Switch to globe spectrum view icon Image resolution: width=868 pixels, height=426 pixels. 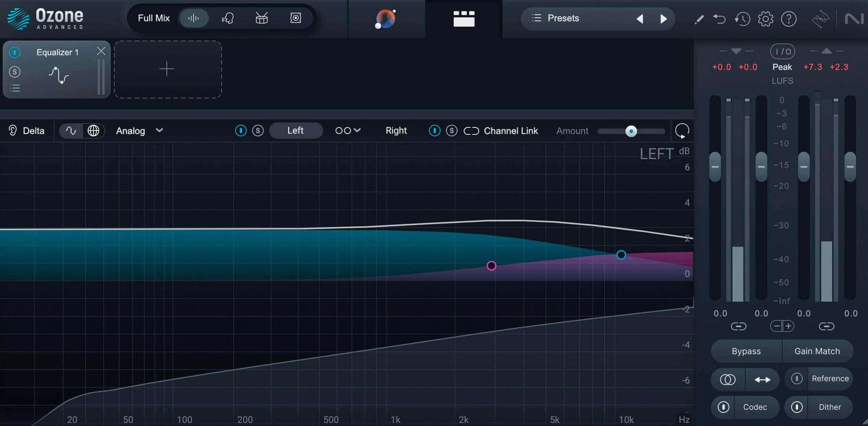coord(93,131)
